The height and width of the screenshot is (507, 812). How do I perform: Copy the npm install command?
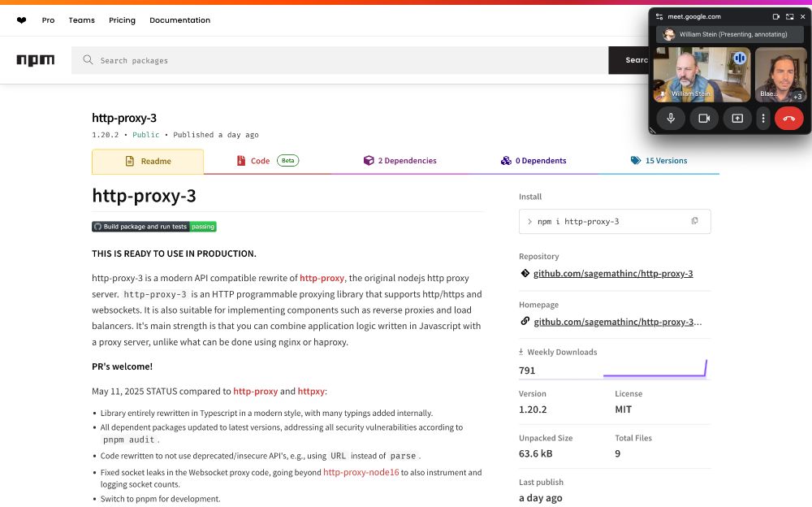(x=694, y=221)
